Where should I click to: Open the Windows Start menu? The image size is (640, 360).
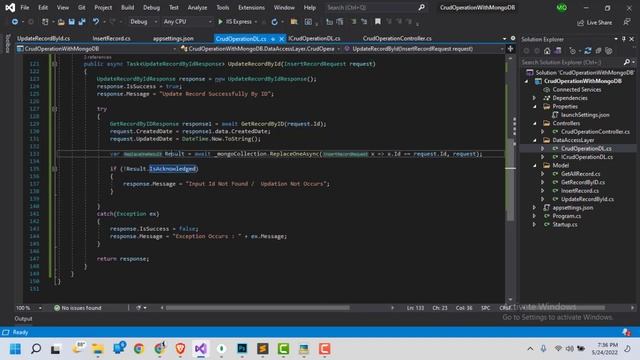[x=15, y=349]
